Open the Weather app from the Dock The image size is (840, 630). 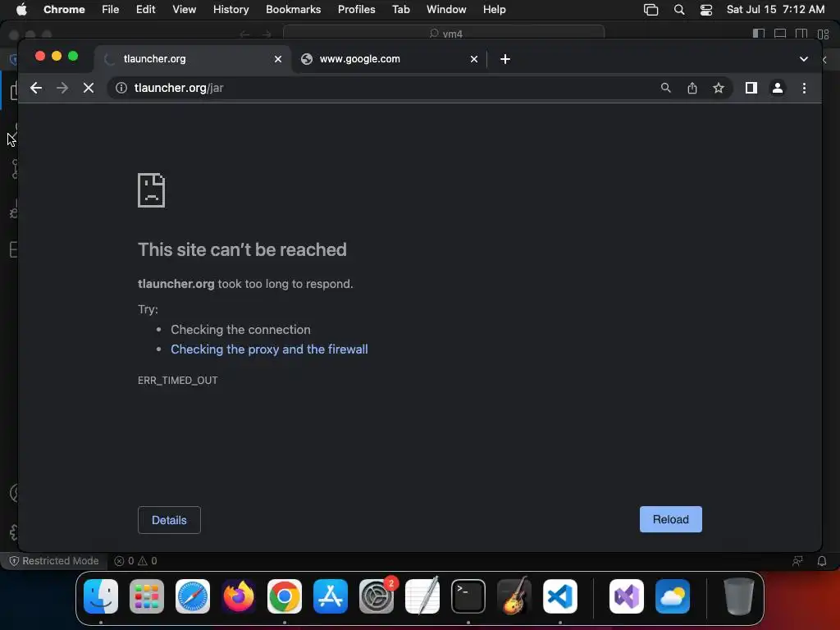(673, 596)
